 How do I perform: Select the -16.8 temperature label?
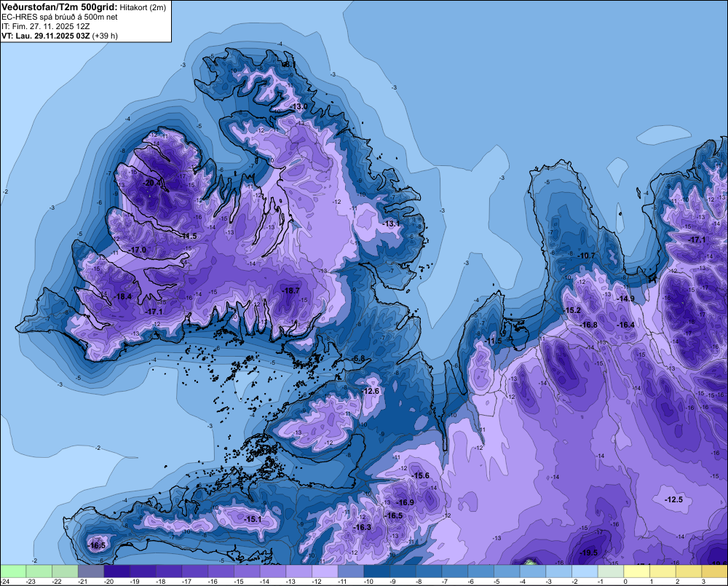tap(589, 325)
